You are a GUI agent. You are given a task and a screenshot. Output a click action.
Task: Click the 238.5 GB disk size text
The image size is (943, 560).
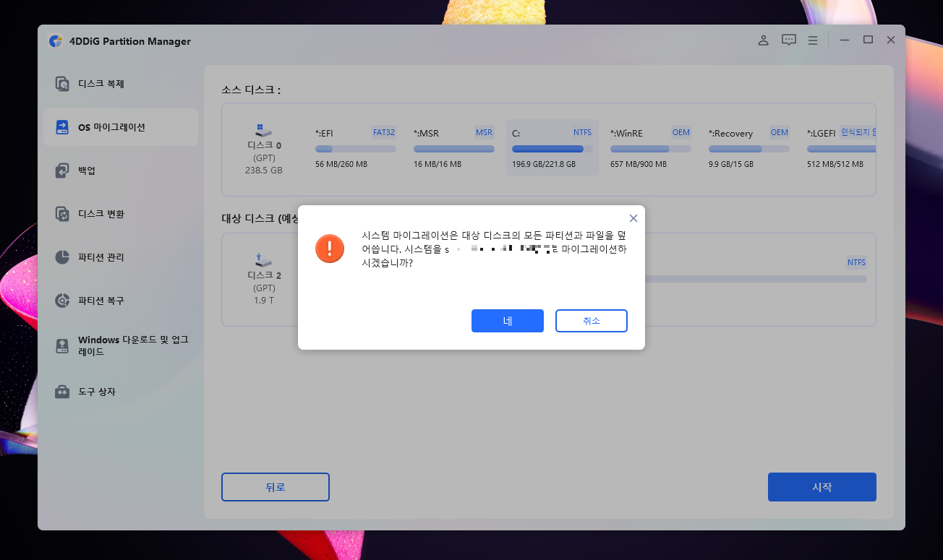pos(264,171)
